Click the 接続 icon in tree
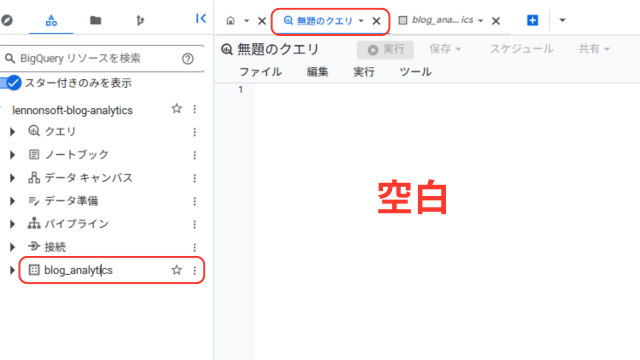 [x=34, y=246]
